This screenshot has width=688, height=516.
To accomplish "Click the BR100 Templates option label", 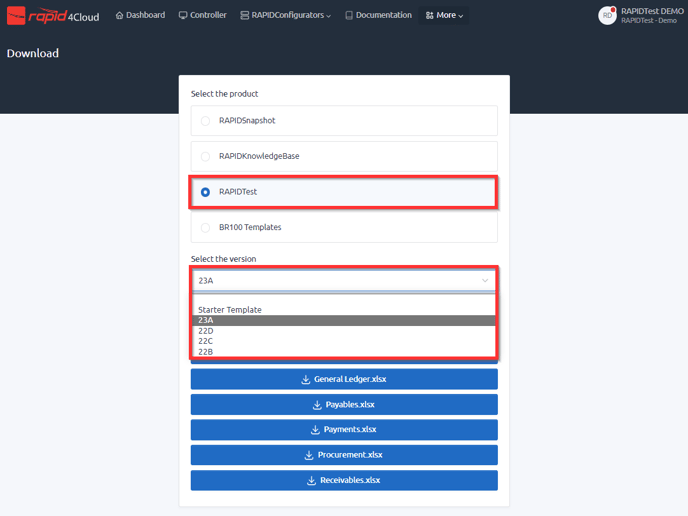I will point(250,227).
